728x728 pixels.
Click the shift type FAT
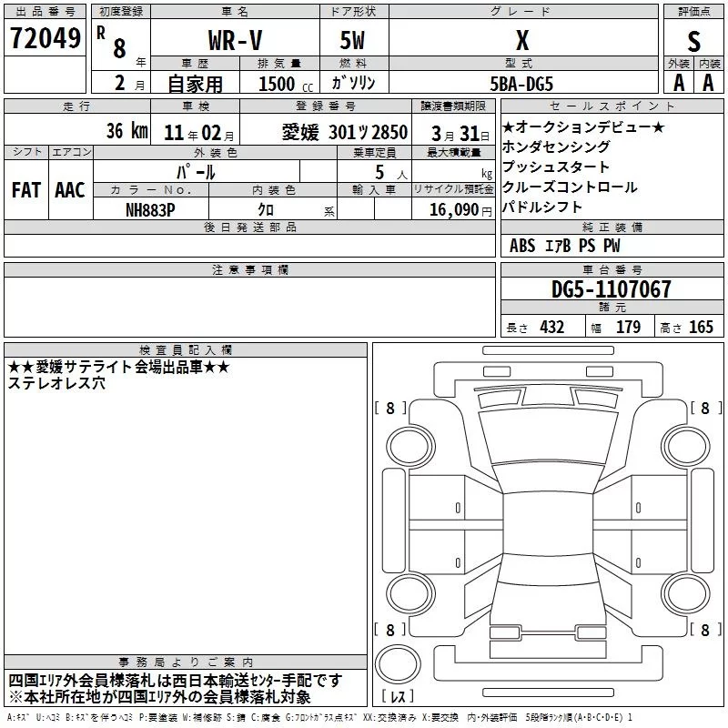26,190
